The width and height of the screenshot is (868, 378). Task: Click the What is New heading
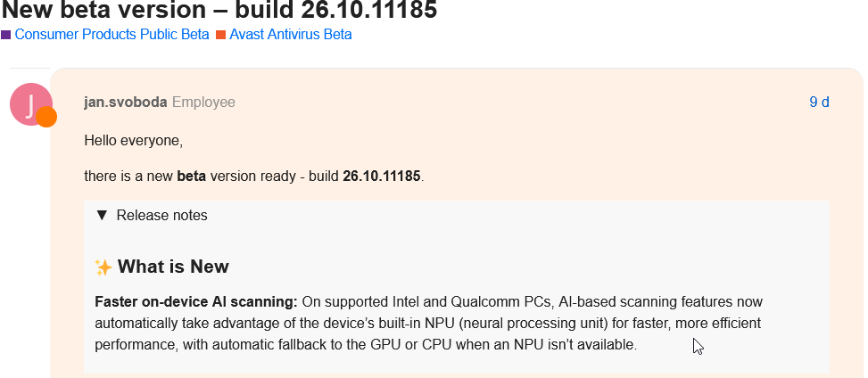173,267
